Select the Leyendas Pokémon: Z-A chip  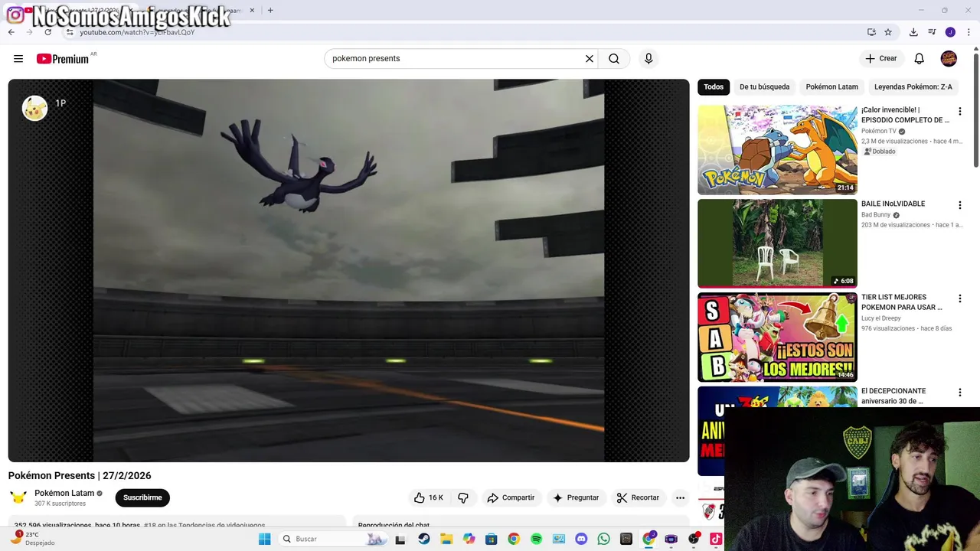click(913, 86)
